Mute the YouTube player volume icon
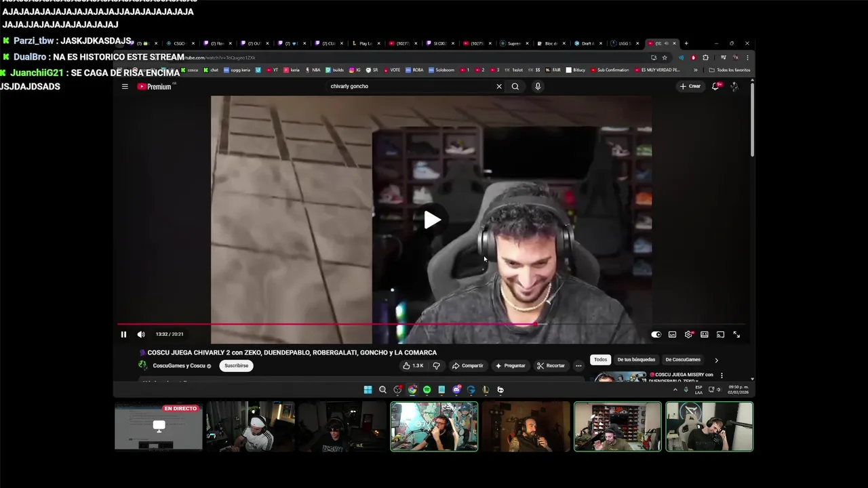Screen dimensions: 868x488 tap(141, 334)
